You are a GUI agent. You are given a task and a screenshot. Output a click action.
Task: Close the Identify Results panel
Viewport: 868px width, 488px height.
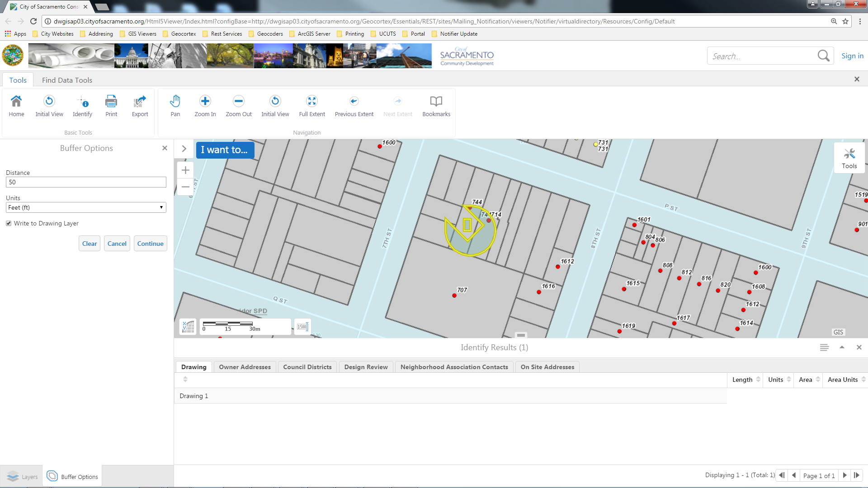pyautogui.click(x=859, y=347)
